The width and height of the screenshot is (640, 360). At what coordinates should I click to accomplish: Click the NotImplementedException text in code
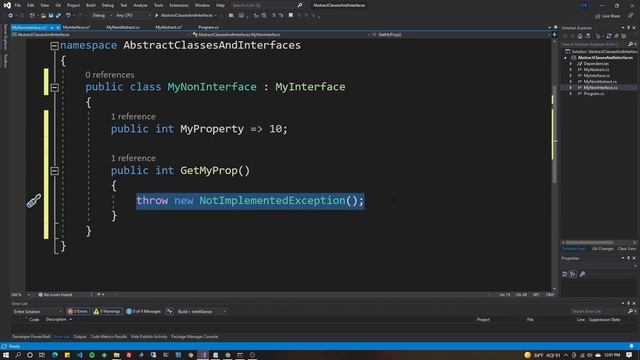click(x=272, y=200)
